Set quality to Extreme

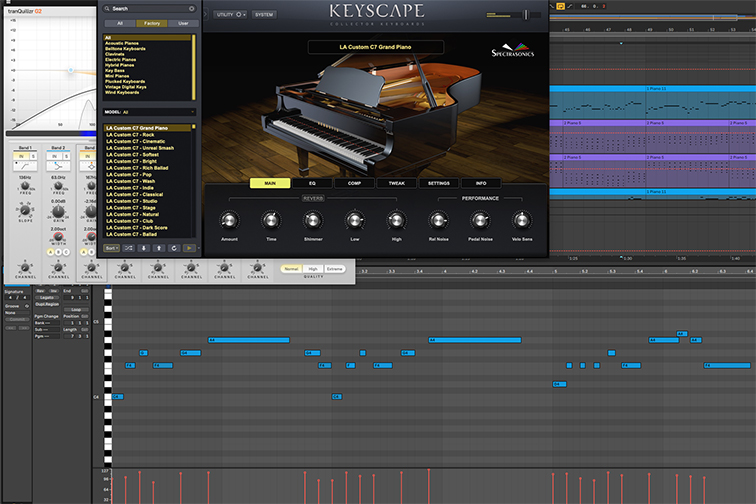pos(335,269)
